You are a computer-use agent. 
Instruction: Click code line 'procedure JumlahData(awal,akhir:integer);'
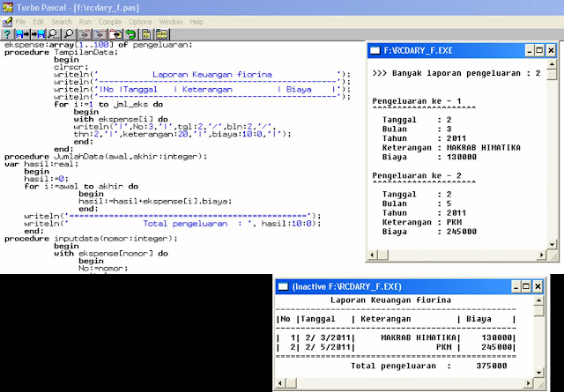coord(106,157)
